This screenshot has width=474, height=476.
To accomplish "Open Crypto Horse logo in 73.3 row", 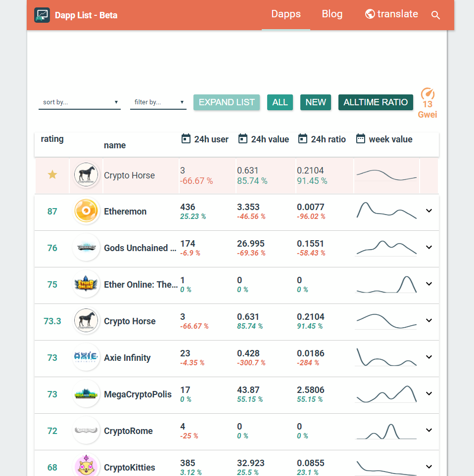I will [x=86, y=321].
